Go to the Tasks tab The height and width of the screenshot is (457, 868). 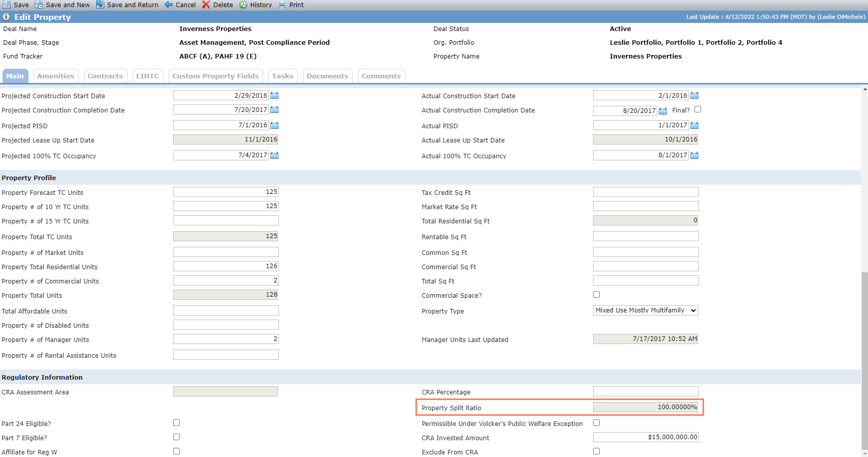click(x=283, y=76)
